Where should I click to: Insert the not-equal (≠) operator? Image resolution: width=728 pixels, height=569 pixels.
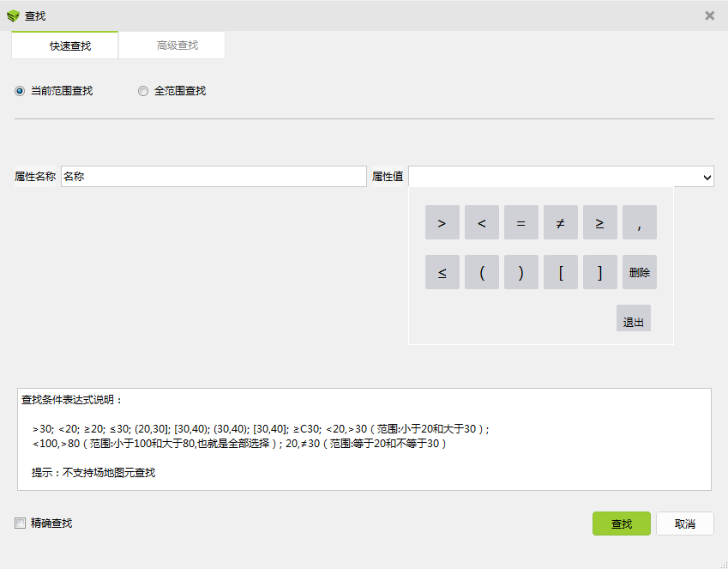(x=561, y=222)
